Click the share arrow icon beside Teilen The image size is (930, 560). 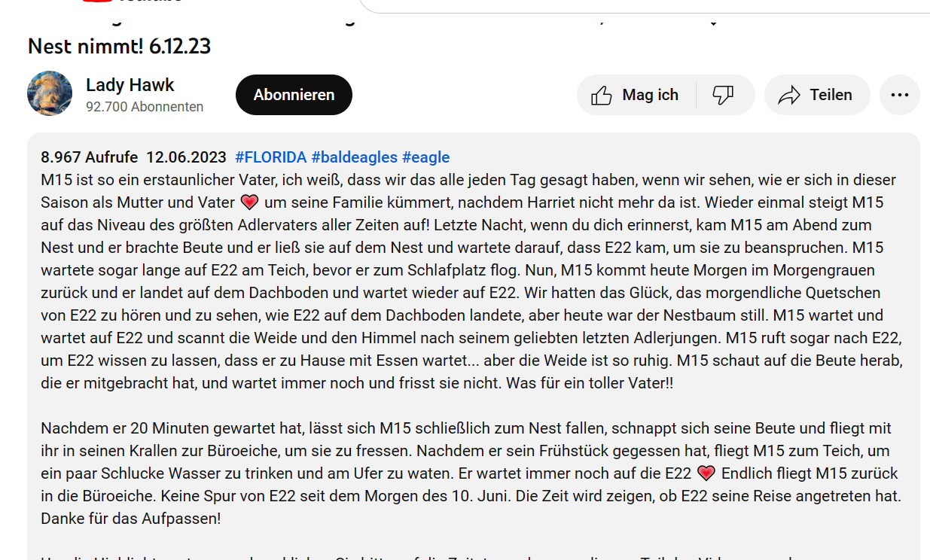789,96
